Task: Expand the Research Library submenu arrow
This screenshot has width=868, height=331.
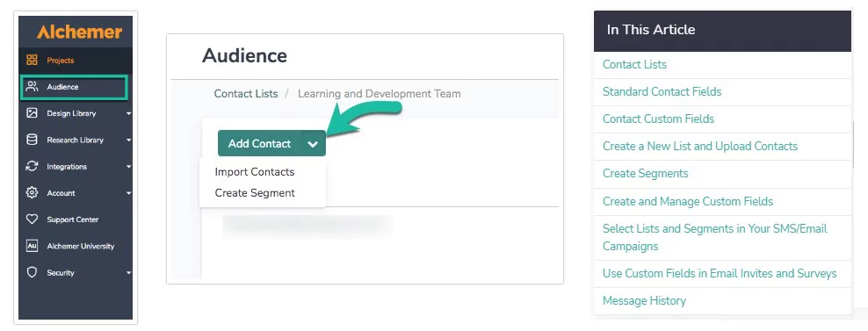Action: [x=128, y=140]
